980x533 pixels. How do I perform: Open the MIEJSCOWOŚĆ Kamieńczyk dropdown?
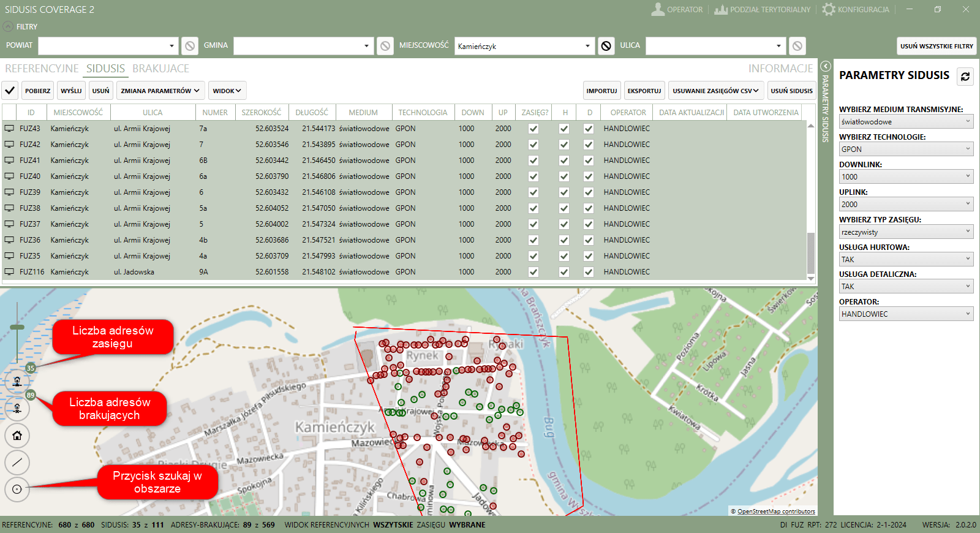(x=587, y=46)
